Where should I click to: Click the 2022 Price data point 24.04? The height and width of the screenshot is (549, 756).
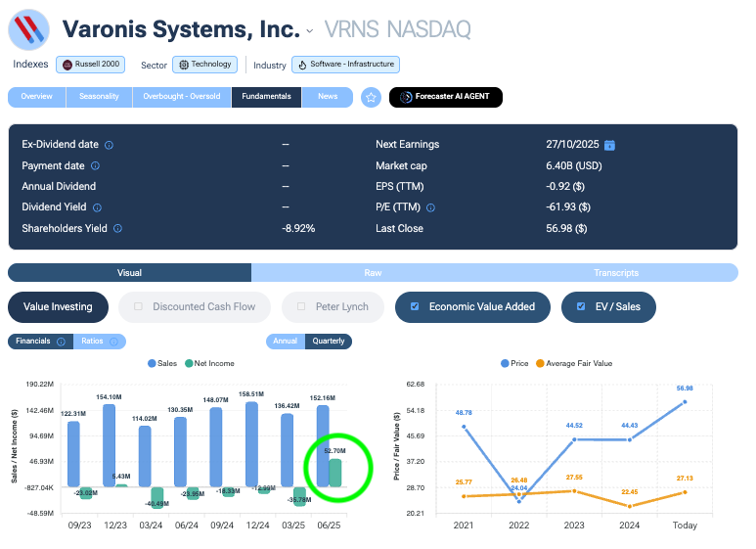click(518, 501)
